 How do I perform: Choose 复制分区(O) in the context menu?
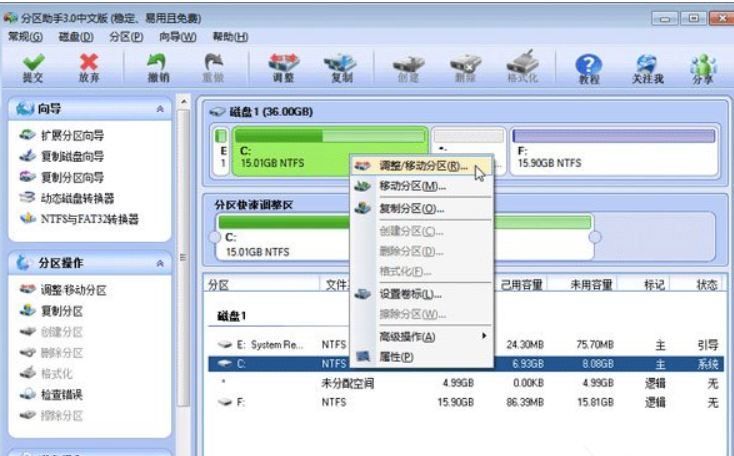(421, 208)
